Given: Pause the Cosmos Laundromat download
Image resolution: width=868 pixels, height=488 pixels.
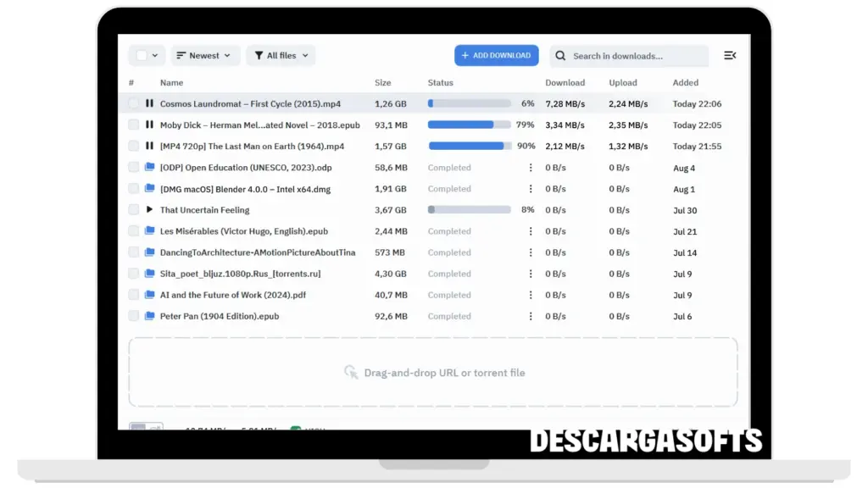Looking at the screenshot, I should tap(150, 103).
